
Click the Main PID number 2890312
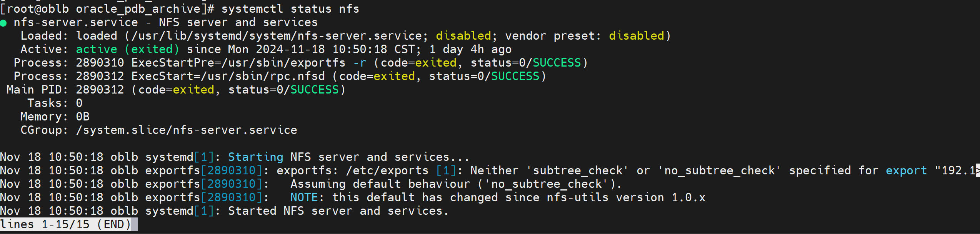(x=100, y=90)
